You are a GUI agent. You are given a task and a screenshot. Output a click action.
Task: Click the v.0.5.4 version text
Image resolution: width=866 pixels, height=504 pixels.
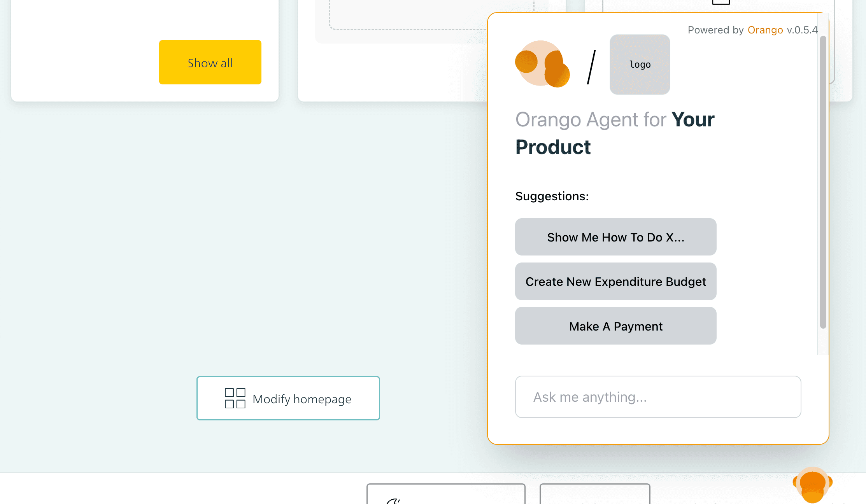[x=802, y=30]
